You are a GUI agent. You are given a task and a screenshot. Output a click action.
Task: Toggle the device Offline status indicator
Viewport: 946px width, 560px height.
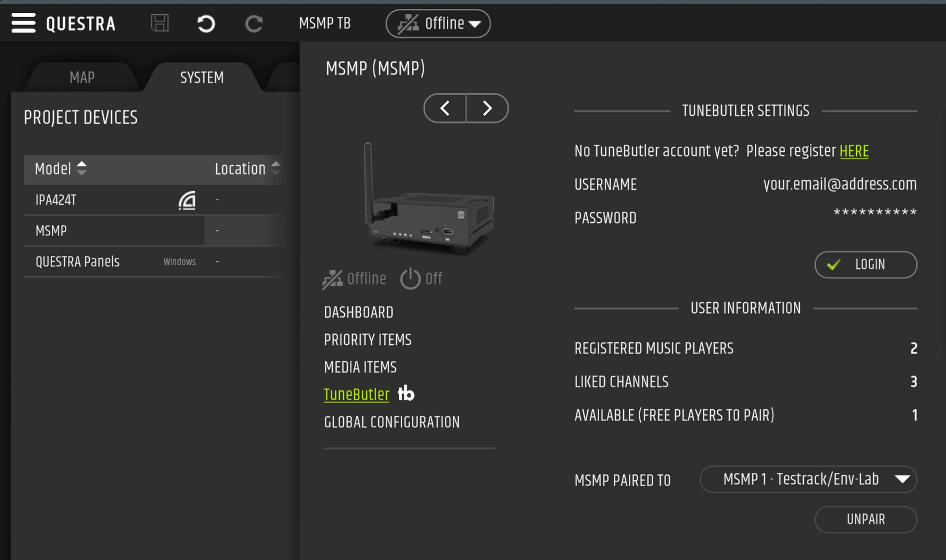[354, 279]
